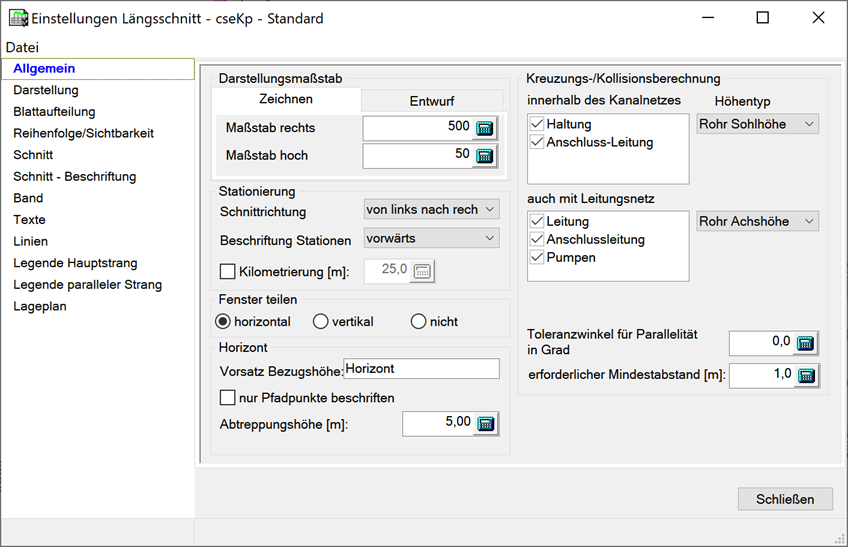
Task: Switch to the Entwurf tab
Action: point(430,101)
